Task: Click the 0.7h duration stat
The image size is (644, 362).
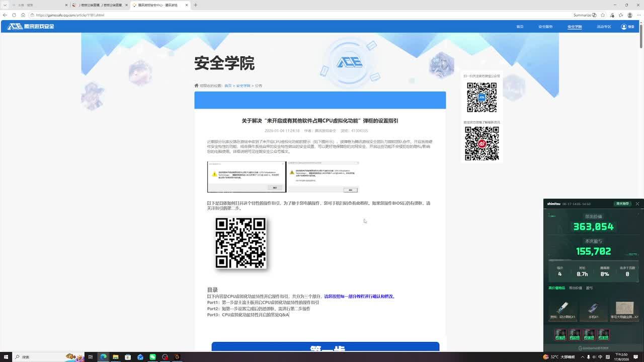Action: coord(582,274)
